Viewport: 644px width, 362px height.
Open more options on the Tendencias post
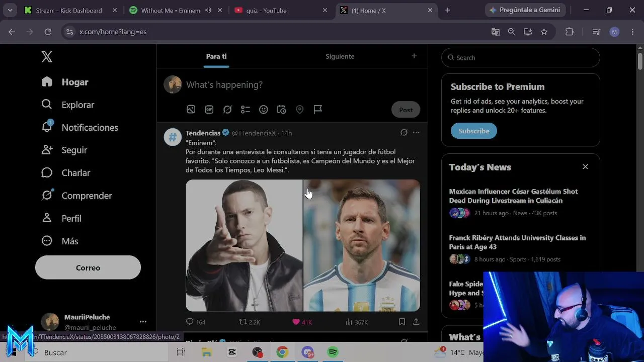416,133
